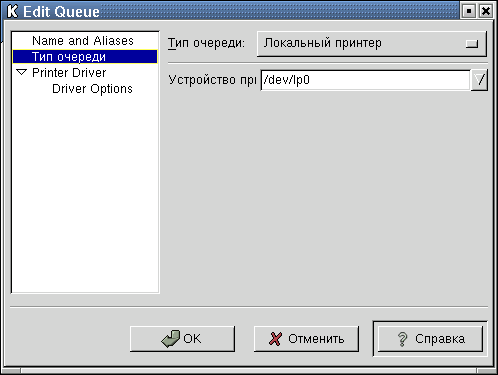Select Printer Driver in the sidebar
This screenshot has height=375, width=498.
click(69, 73)
